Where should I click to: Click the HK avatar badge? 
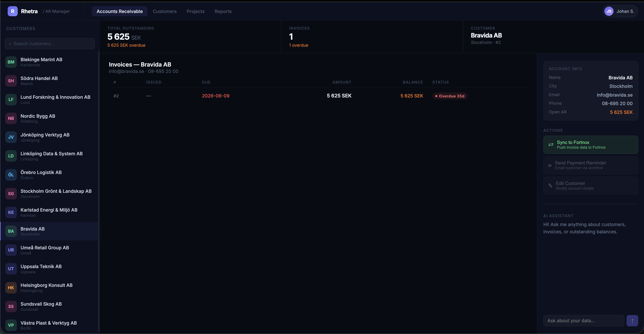click(11, 288)
